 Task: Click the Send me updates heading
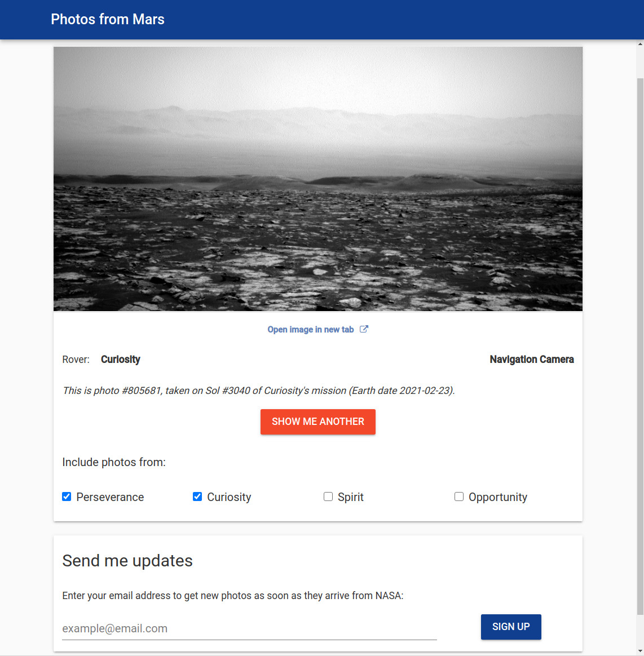pos(127,561)
